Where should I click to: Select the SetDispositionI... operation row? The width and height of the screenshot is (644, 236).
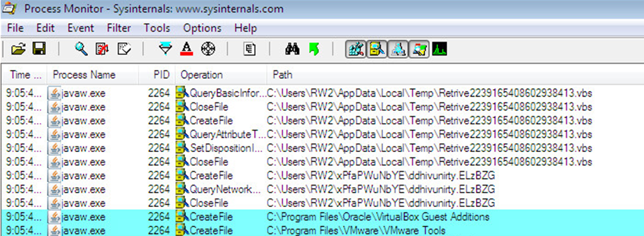click(322, 148)
